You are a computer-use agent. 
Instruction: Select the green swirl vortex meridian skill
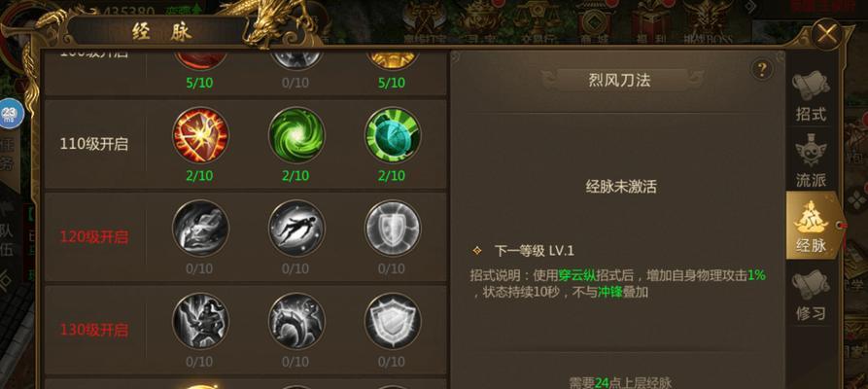tap(296, 135)
